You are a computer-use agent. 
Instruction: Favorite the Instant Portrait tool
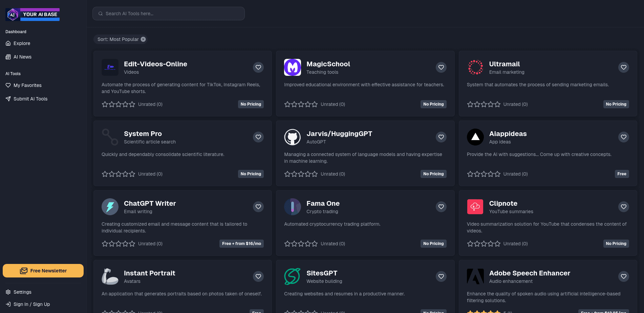click(258, 276)
